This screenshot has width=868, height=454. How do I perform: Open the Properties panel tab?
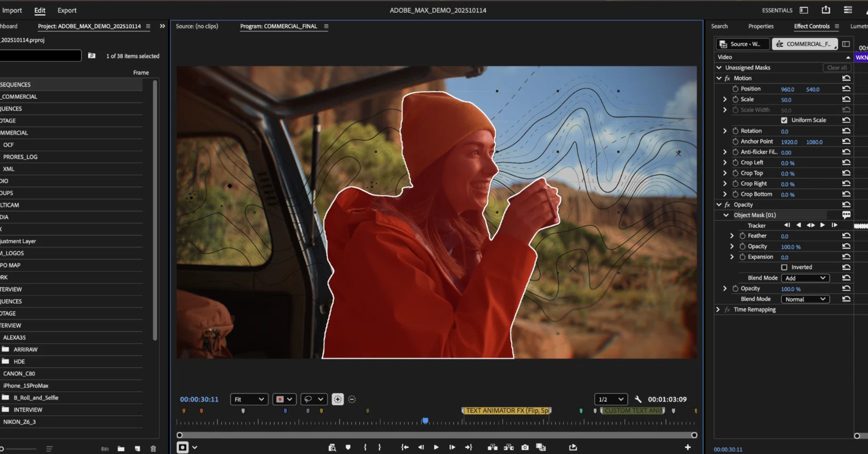(761, 26)
